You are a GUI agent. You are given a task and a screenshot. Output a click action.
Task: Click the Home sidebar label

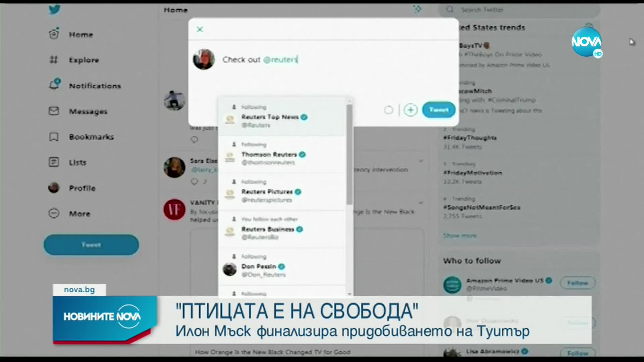tap(81, 35)
